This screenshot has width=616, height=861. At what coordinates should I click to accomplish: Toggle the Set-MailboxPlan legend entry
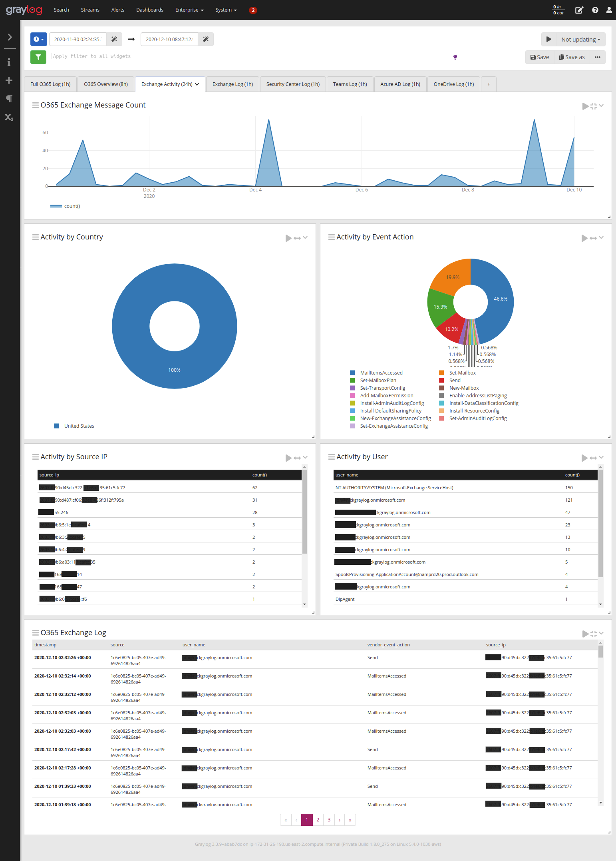click(373, 380)
